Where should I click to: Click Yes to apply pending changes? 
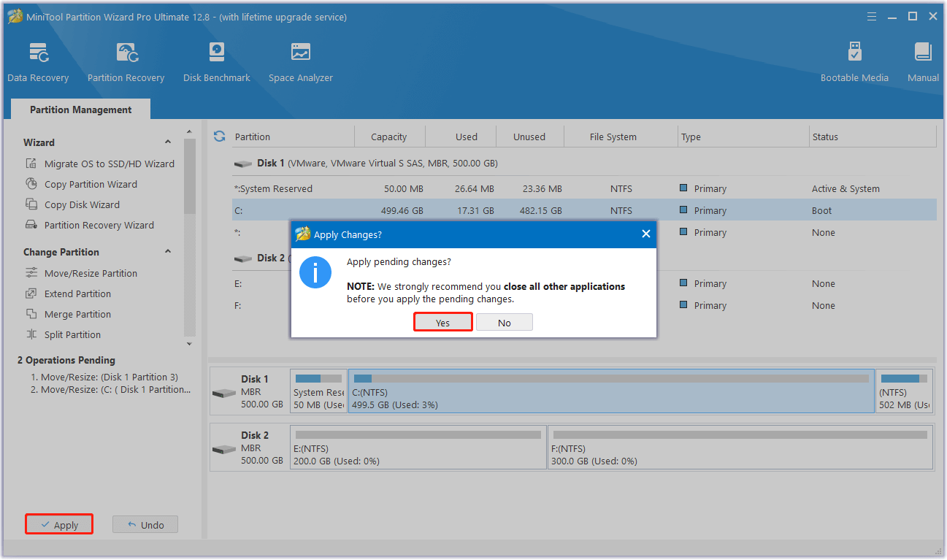click(x=443, y=323)
